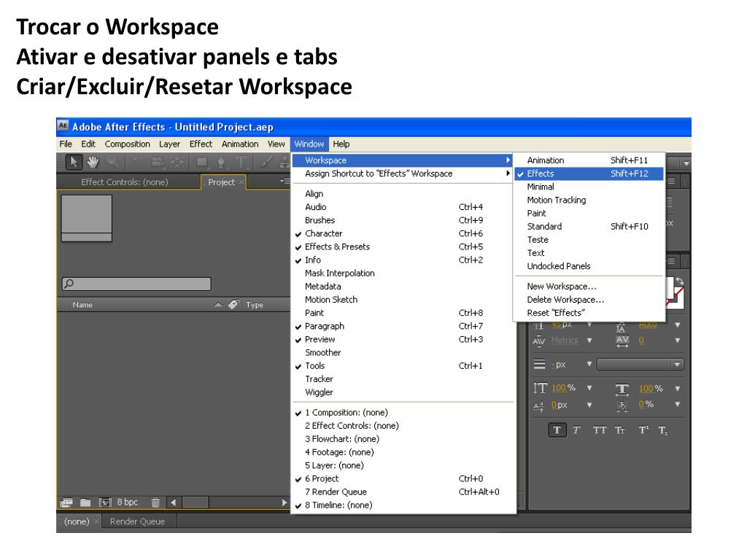The width and height of the screenshot is (747, 560).
Task: Select the Brush tool
Action: point(266,163)
